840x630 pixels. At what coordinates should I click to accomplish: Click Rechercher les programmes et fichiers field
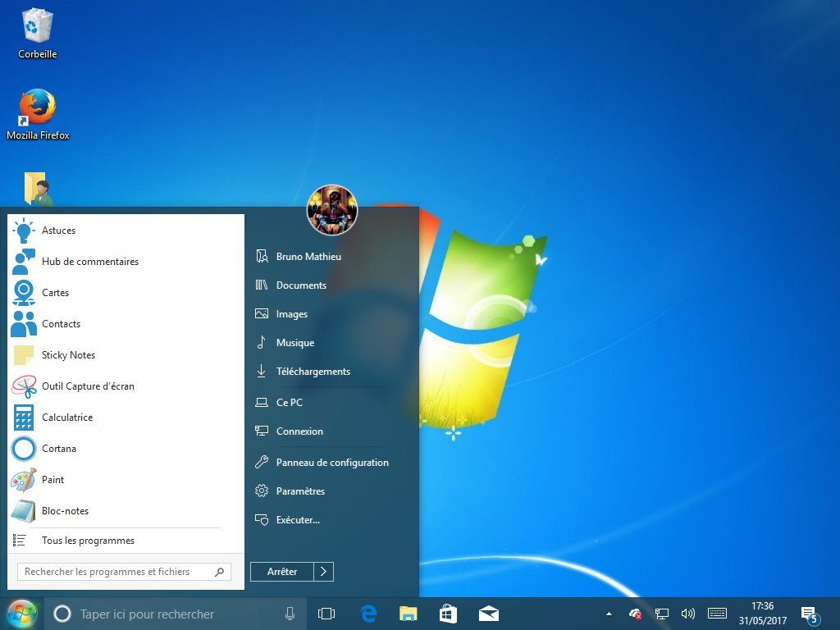pos(125,572)
